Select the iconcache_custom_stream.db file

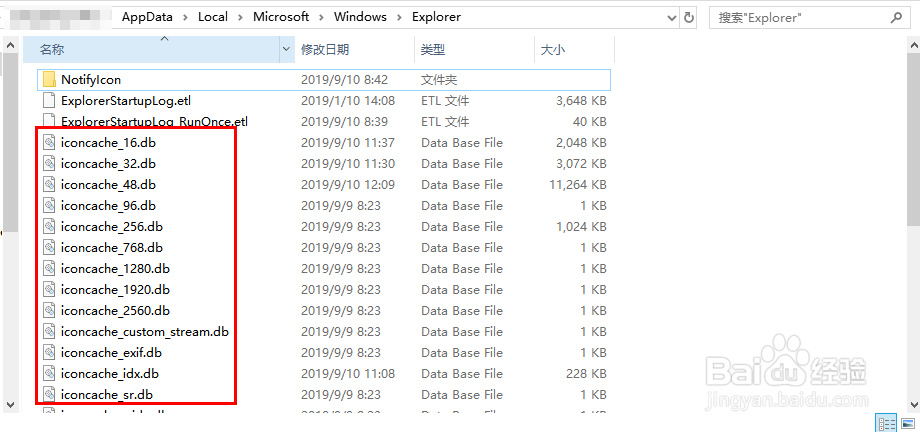click(x=144, y=332)
